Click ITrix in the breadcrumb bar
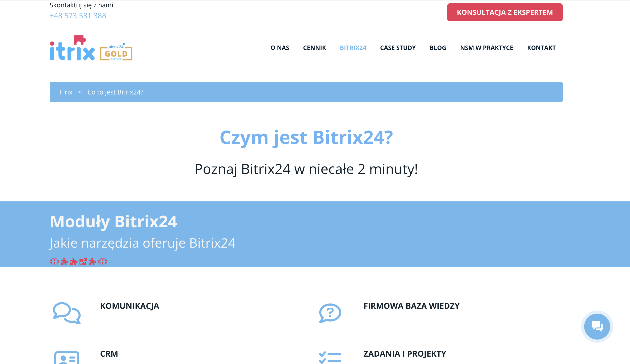This screenshot has width=630, height=364. click(x=66, y=92)
